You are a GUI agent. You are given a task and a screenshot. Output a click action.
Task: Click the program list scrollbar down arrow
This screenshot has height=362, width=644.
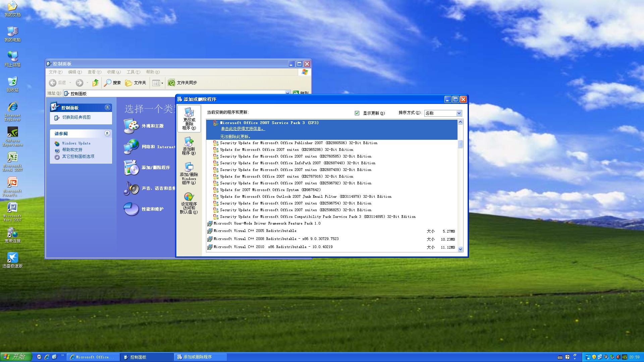pyautogui.click(x=460, y=249)
